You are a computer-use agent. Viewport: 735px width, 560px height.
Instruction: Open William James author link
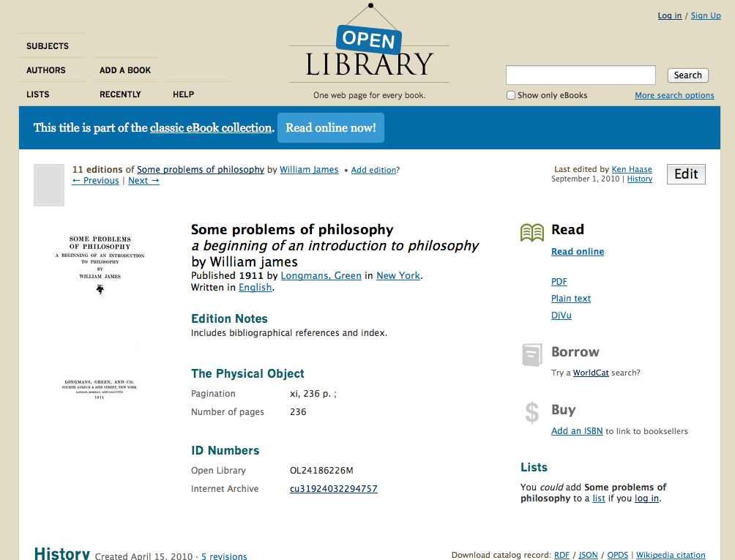(x=309, y=170)
